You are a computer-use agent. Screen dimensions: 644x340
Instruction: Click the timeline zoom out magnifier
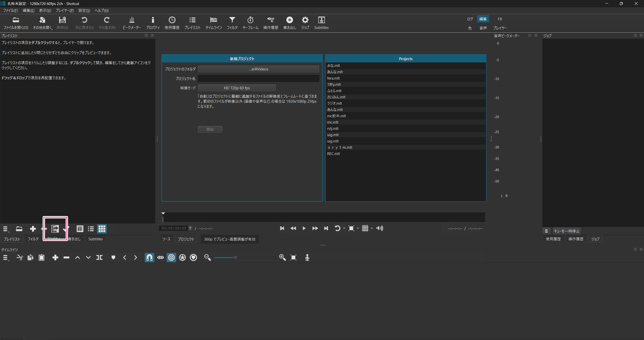pos(207,257)
